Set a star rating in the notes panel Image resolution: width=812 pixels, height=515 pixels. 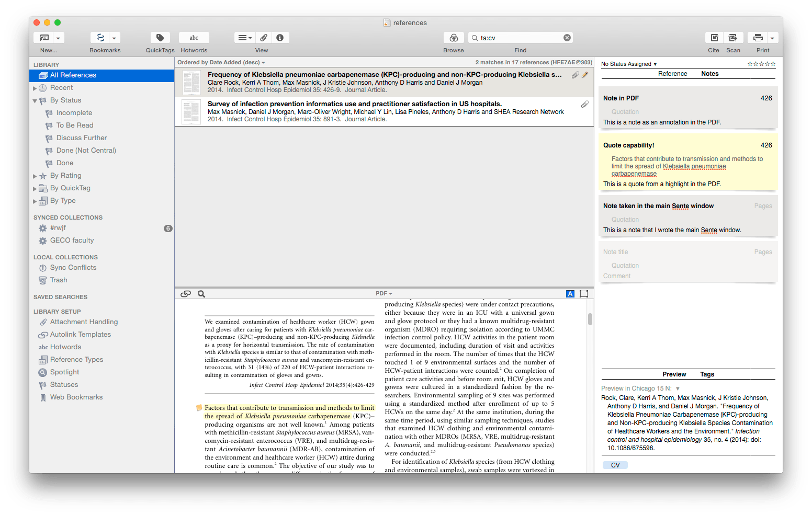[761, 63]
